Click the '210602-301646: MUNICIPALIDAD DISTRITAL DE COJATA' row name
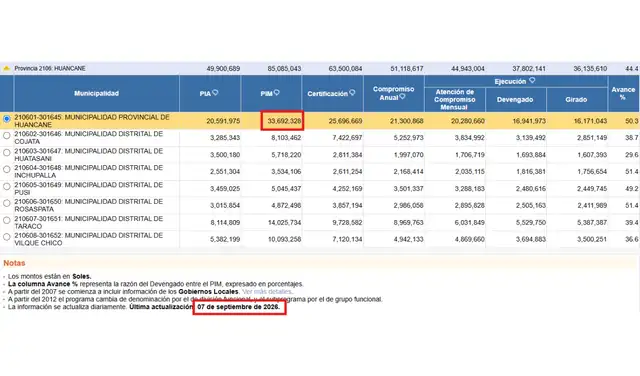Viewport: 640px width, 376px height. tap(89, 138)
